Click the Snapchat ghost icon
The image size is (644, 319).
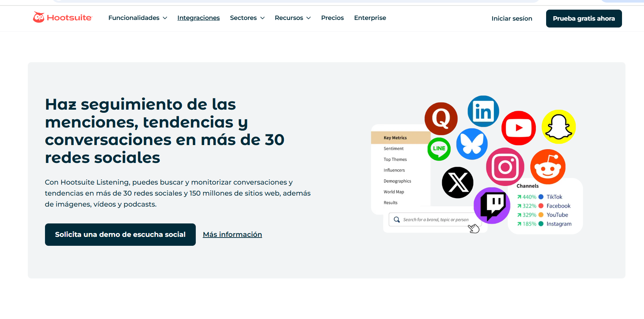coord(558,127)
